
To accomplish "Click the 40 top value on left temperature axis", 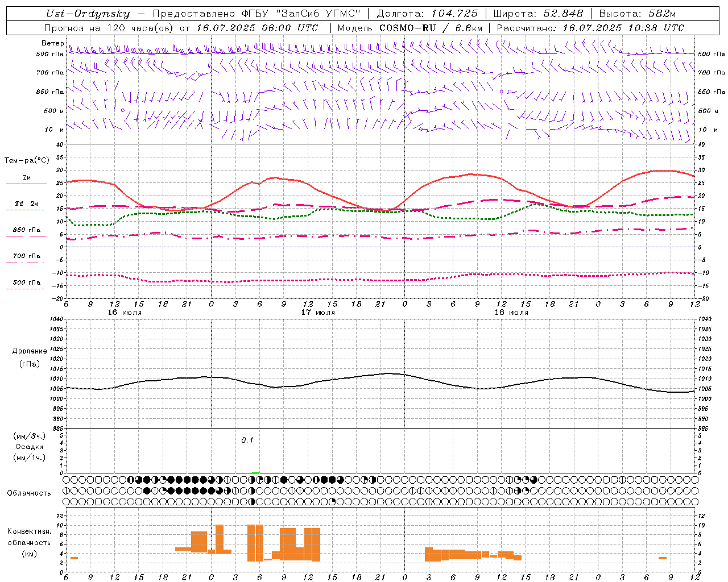I will pos(59,144).
